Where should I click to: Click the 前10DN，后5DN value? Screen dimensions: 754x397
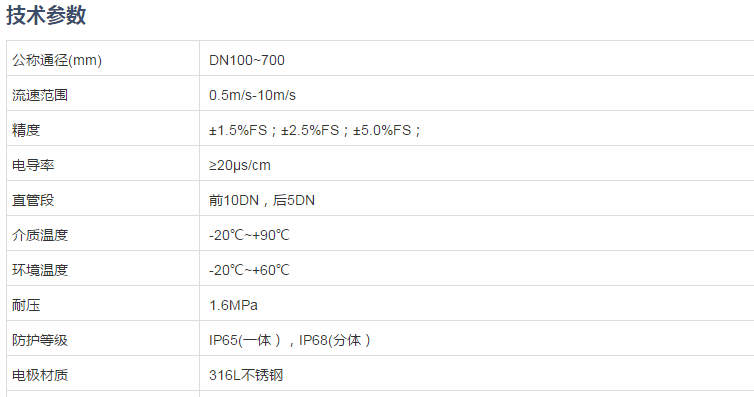[262, 200]
